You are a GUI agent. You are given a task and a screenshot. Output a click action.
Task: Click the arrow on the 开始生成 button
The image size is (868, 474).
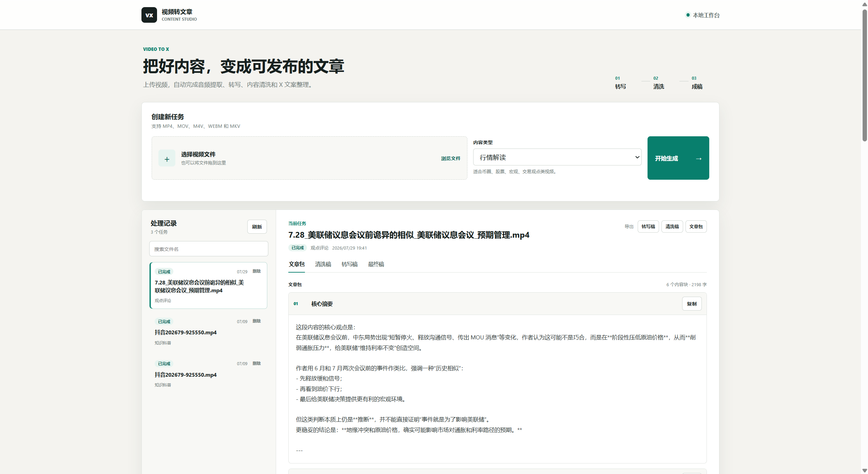tap(698, 159)
